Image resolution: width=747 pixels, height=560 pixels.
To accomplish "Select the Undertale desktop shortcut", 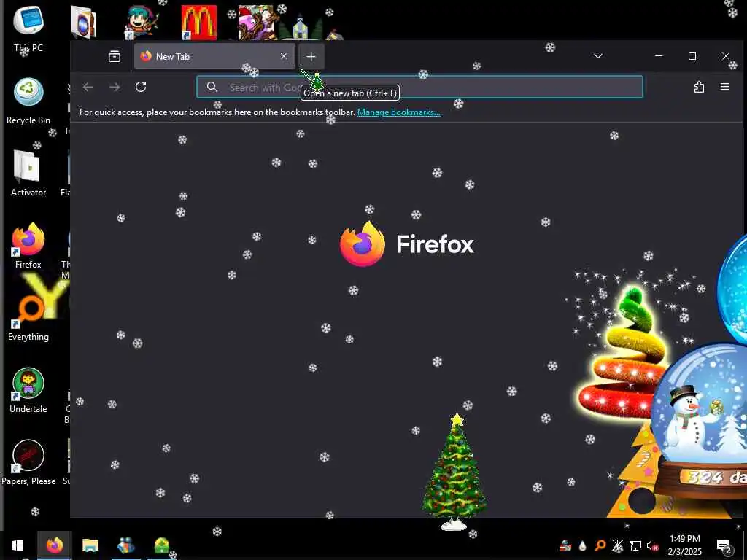I will (x=28, y=391).
